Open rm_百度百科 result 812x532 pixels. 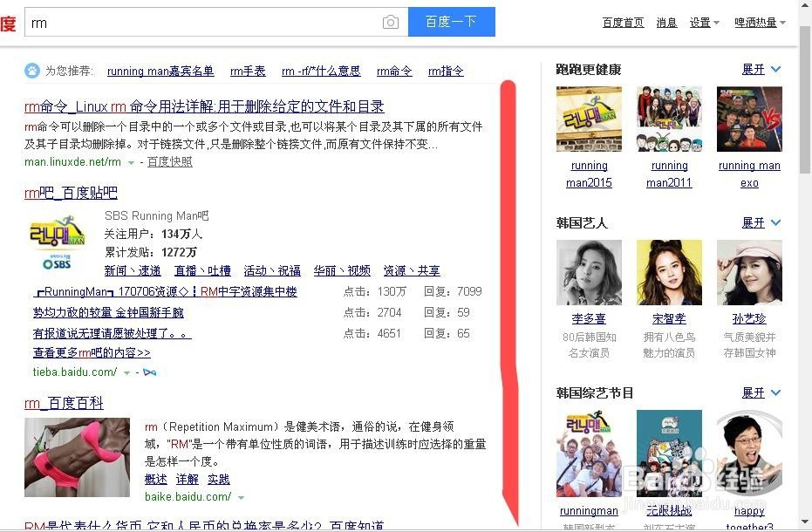click(x=64, y=403)
